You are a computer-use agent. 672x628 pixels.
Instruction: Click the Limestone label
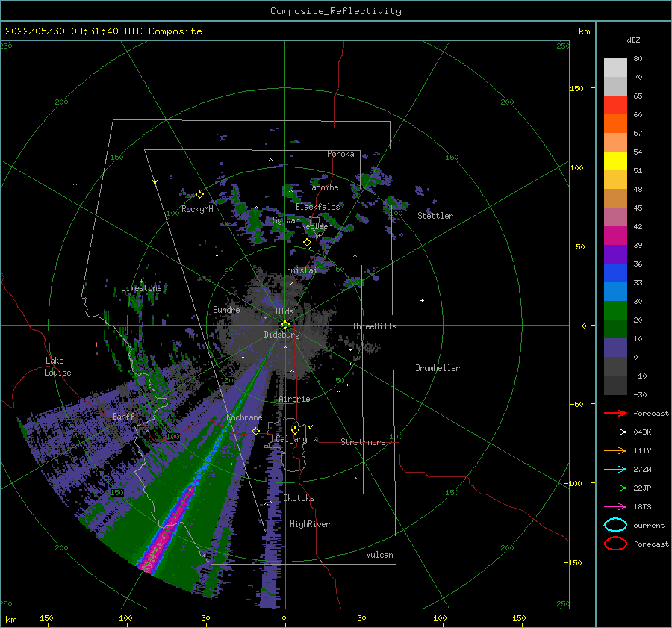point(141,288)
